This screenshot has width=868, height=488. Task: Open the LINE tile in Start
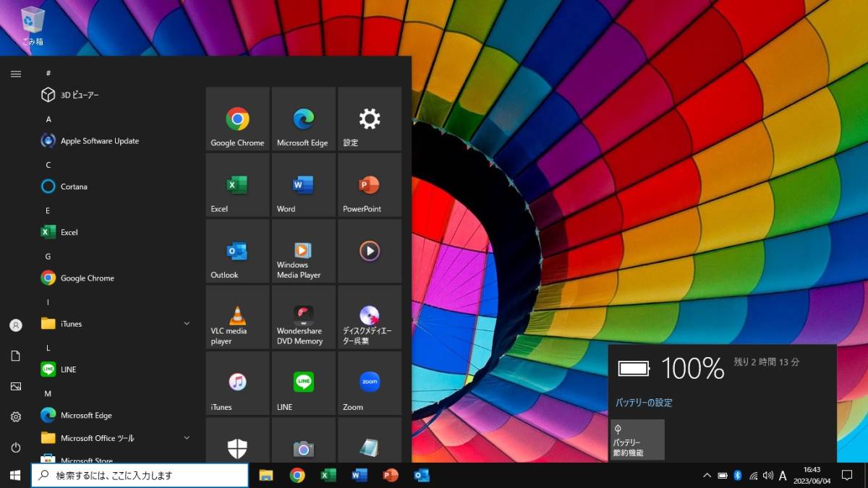[304, 384]
